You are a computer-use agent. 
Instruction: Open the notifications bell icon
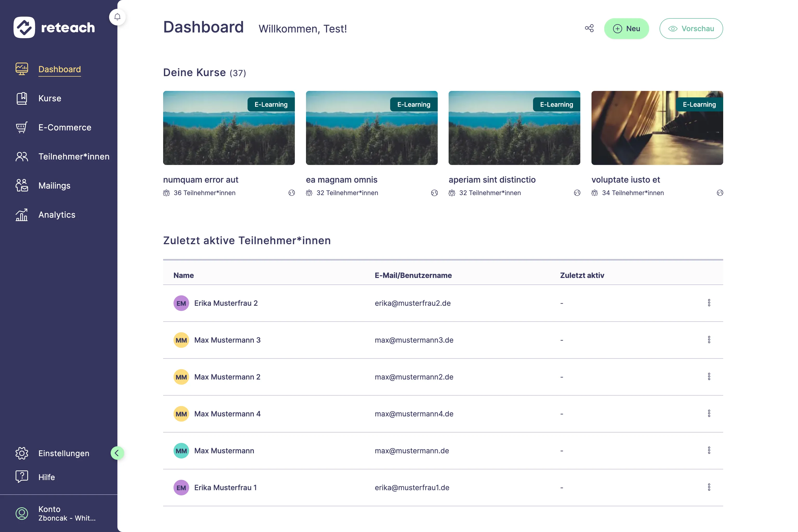(117, 17)
